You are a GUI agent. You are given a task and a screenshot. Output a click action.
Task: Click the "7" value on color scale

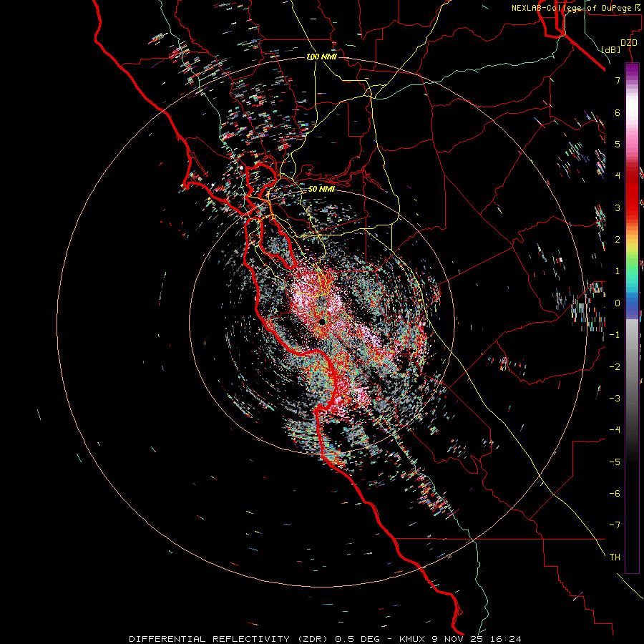pyautogui.click(x=618, y=80)
